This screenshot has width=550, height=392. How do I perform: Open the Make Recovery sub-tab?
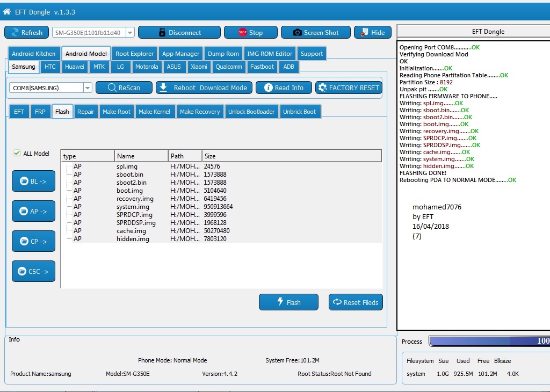tap(200, 112)
